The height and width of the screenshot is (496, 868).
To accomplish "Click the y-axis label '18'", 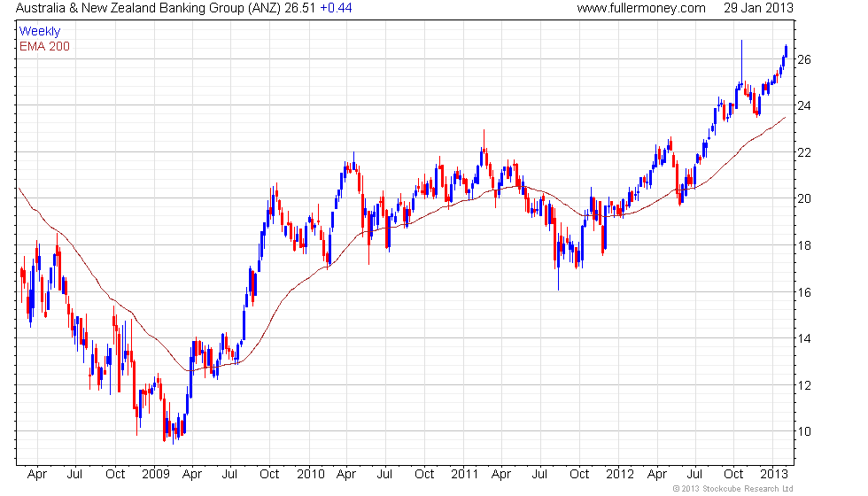I will click(x=804, y=245).
